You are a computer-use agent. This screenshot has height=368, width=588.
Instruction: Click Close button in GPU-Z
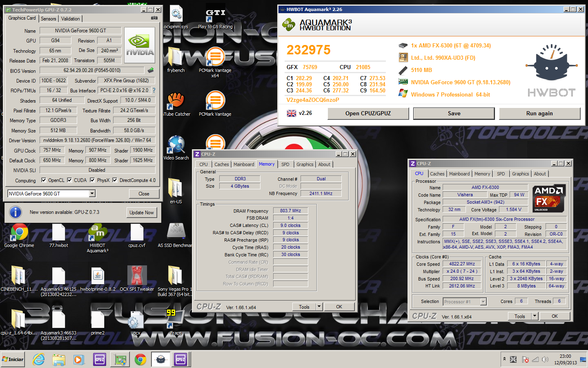[x=144, y=194]
